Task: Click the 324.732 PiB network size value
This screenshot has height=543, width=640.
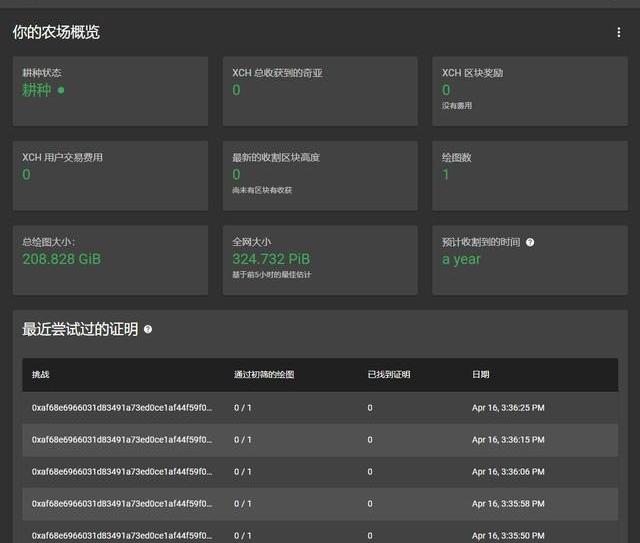Action: tap(271, 259)
